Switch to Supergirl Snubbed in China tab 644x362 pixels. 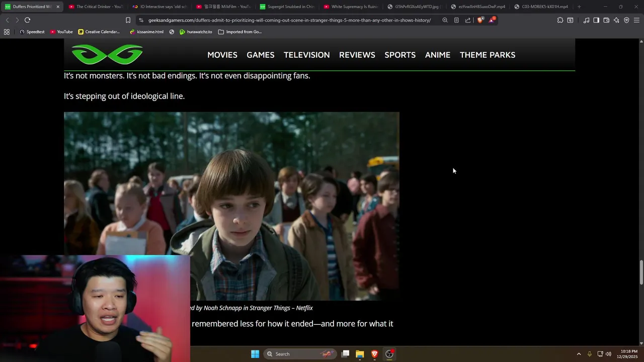tap(287, 7)
